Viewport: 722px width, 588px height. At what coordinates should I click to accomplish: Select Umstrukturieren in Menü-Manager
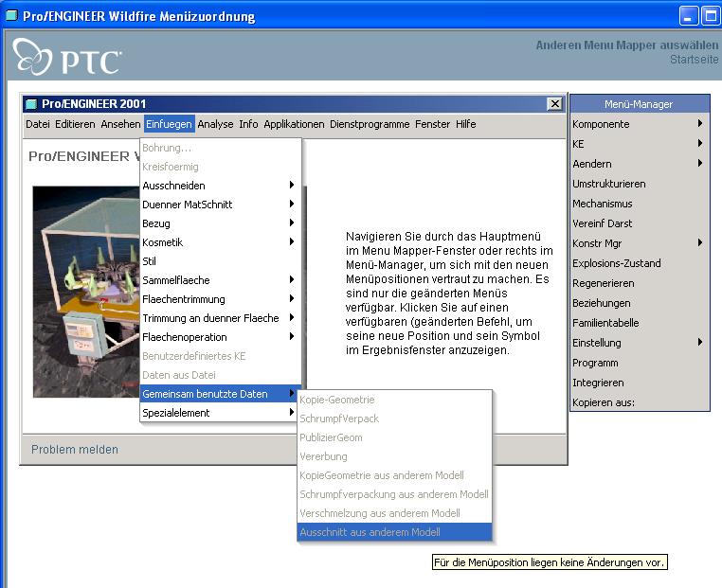tap(640, 184)
